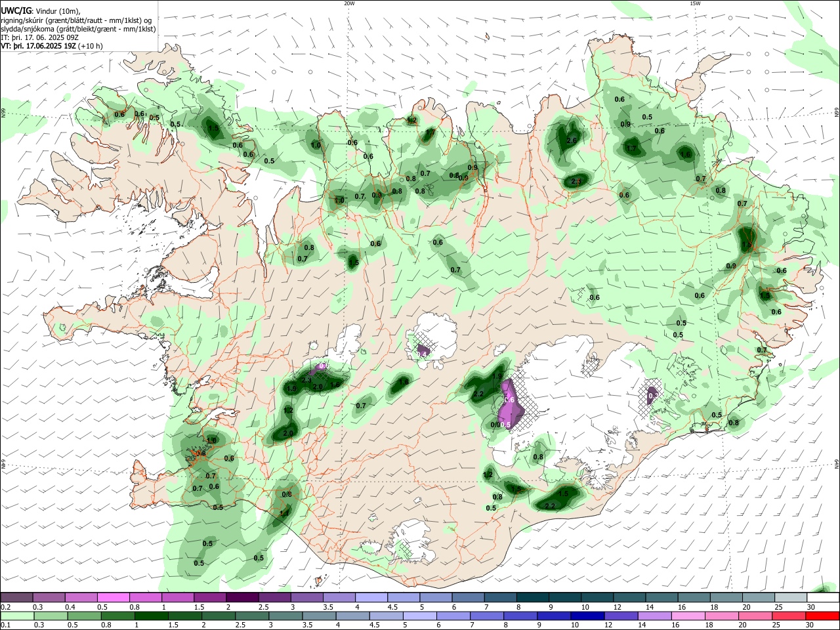The height and width of the screenshot is (630, 840).
Task: Click the 'IT: þri. 17. 06. 2025 09Z' line
Action: tap(39, 37)
